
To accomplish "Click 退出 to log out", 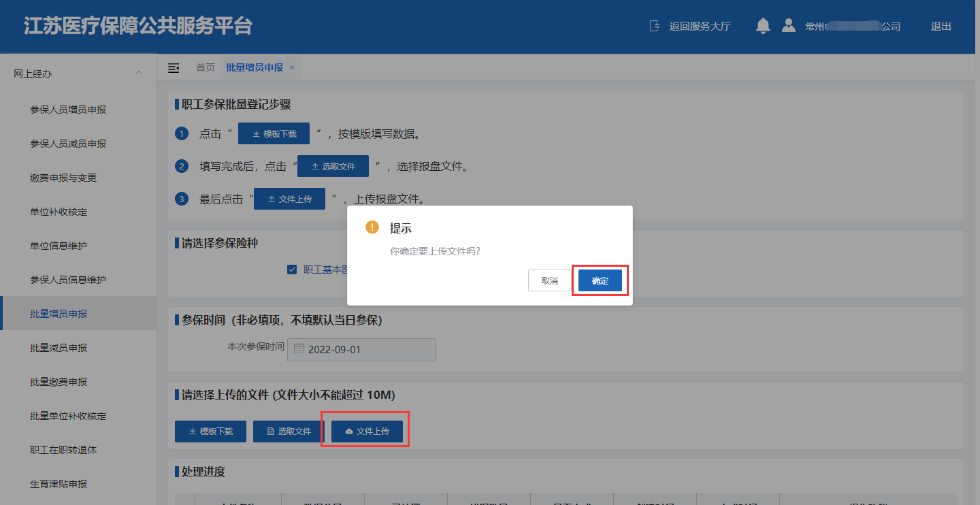I will click(941, 27).
